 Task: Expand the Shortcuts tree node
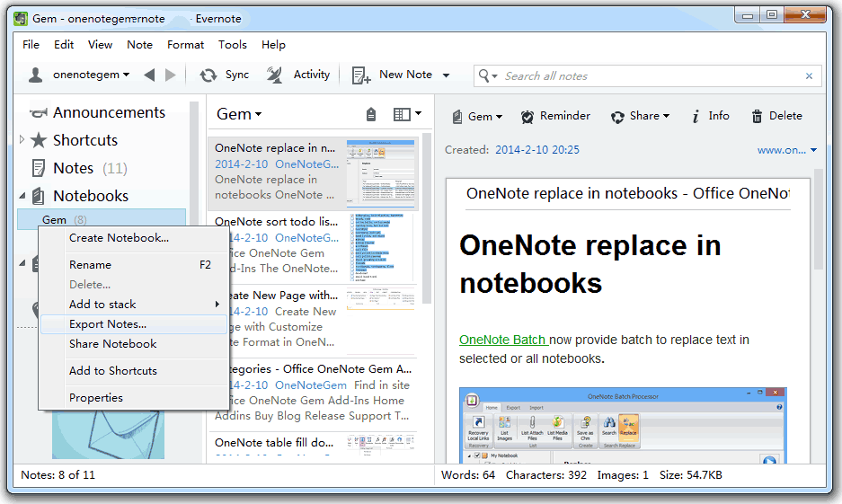22,139
